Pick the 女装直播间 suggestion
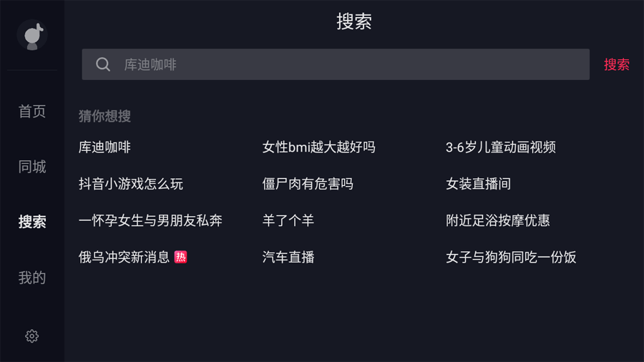This screenshot has height=362, width=644. 478,184
